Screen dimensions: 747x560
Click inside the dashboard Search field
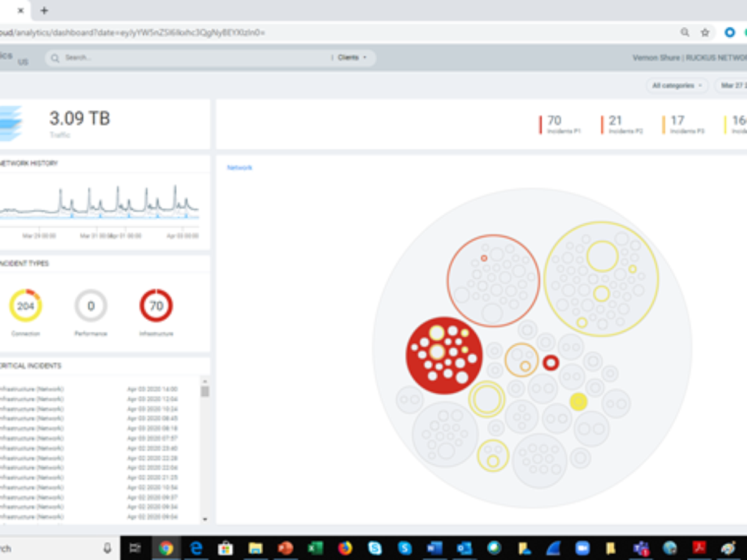pos(187,58)
